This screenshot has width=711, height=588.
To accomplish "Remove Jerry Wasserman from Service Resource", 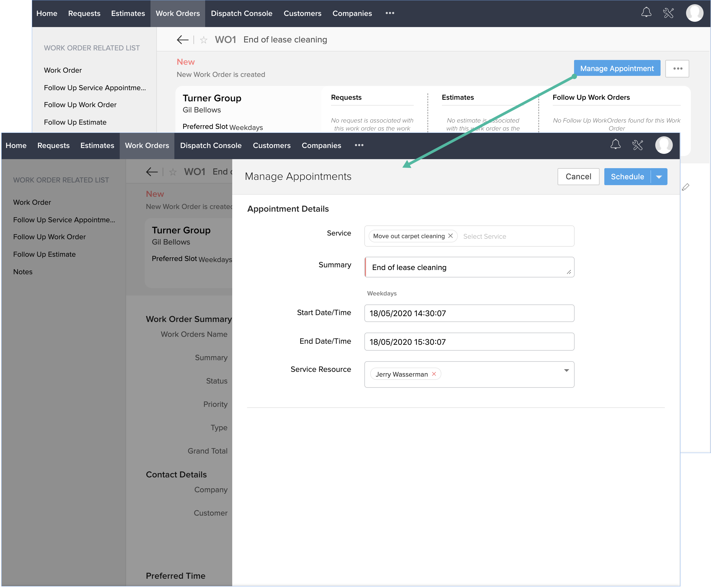I will (434, 374).
